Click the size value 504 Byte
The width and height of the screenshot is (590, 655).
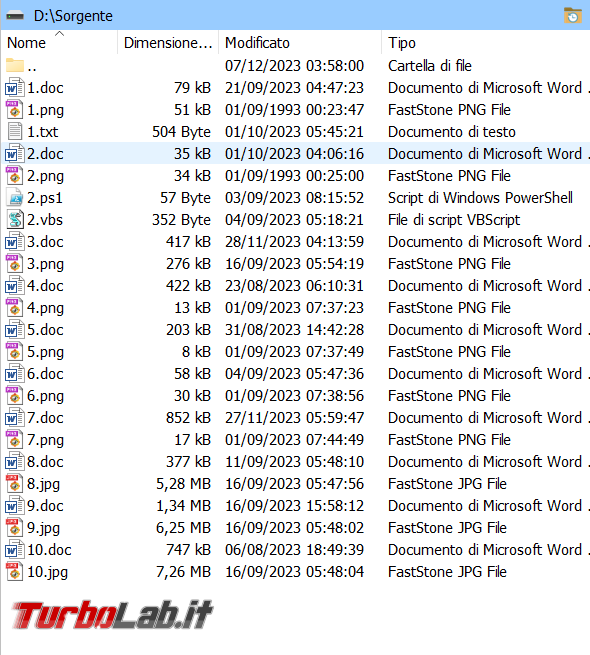tap(181, 132)
